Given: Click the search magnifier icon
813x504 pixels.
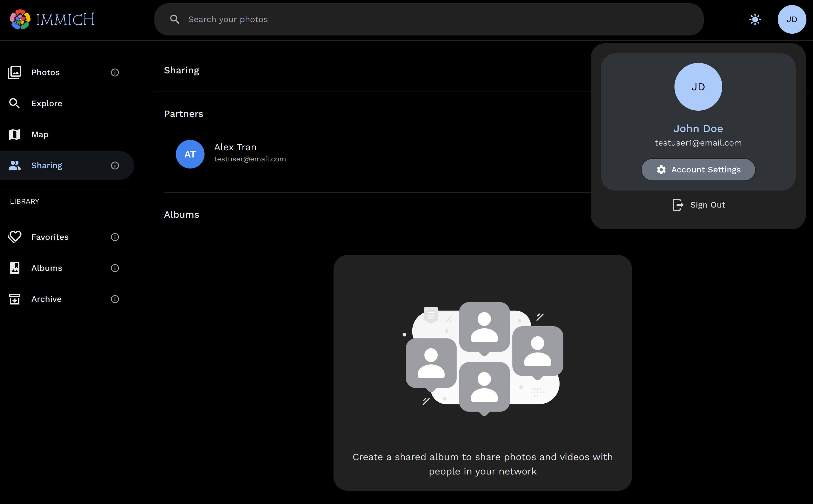Looking at the screenshot, I should coord(174,19).
